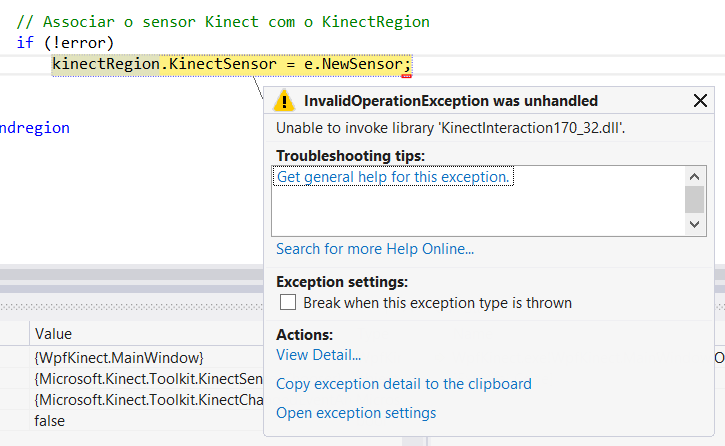Open exception settings link
Viewport: 725px width, 446px height.
[x=356, y=413]
